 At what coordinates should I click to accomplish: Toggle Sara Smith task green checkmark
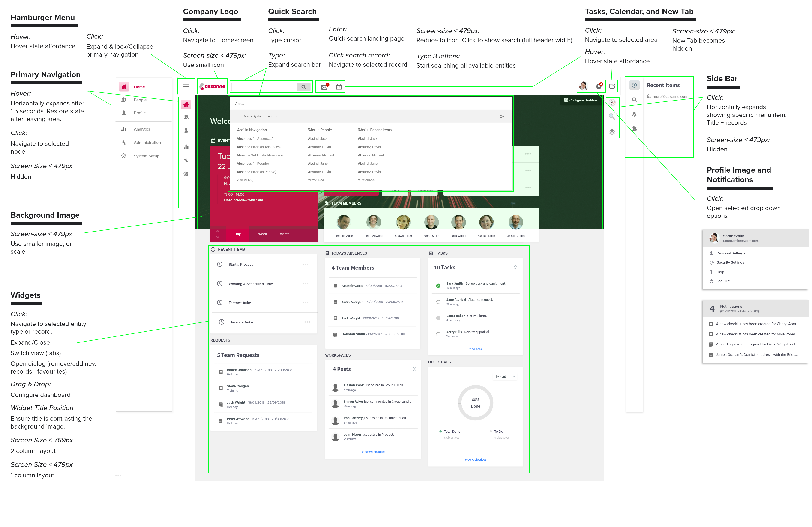point(438,286)
